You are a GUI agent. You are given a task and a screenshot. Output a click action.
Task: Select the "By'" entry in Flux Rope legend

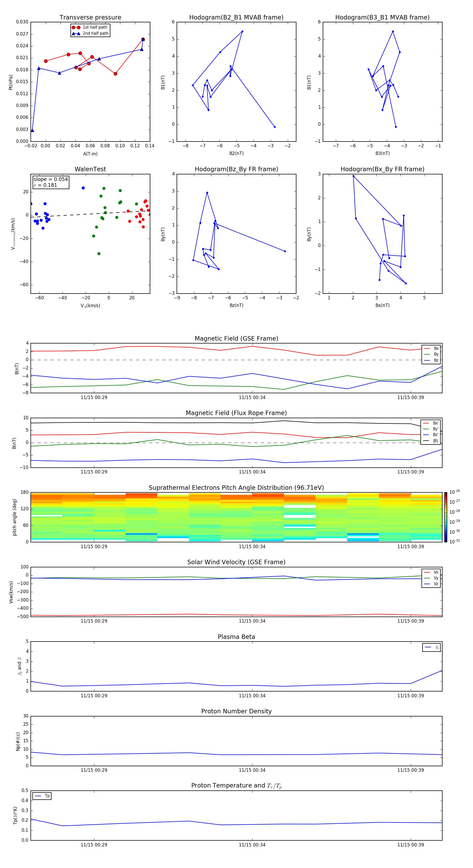(x=431, y=429)
